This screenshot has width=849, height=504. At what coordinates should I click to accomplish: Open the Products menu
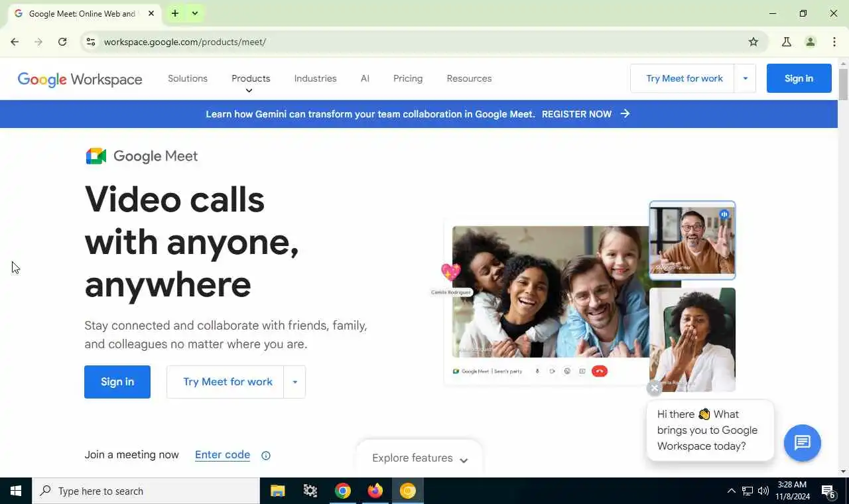coord(251,78)
